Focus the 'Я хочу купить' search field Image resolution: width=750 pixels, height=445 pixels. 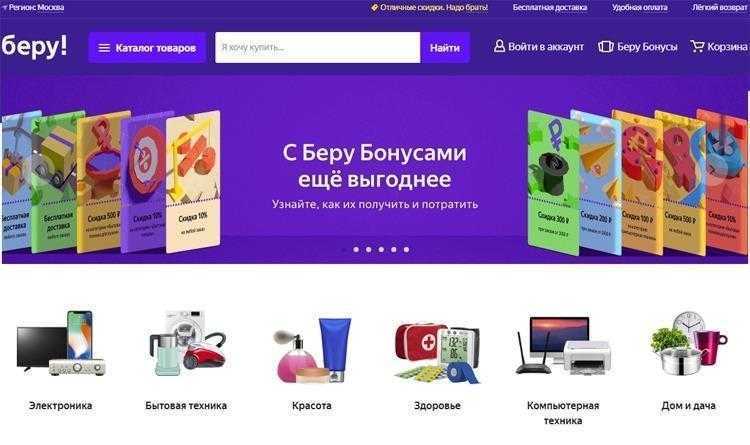(318, 47)
